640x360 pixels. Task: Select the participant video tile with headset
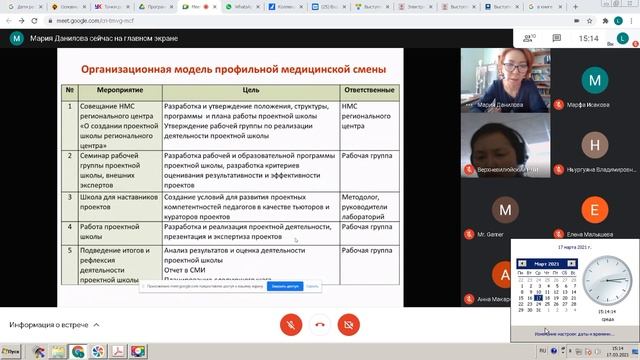pos(505,145)
